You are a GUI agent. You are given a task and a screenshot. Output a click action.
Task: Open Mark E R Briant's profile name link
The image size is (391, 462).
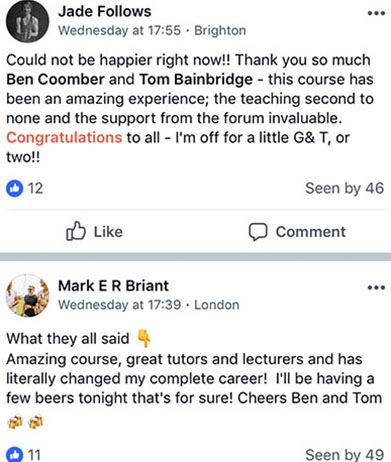point(113,286)
